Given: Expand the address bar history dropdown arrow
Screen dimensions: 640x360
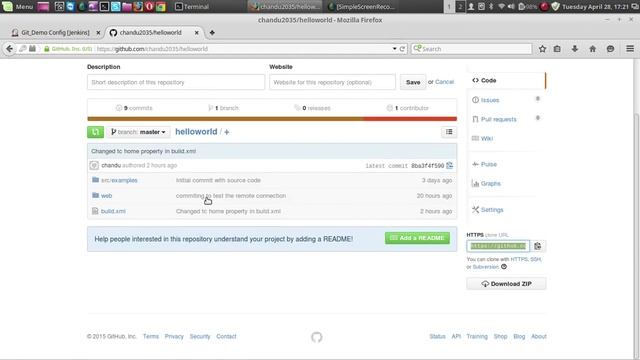Looking at the screenshot, I should pyautogui.click(x=394, y=49).
